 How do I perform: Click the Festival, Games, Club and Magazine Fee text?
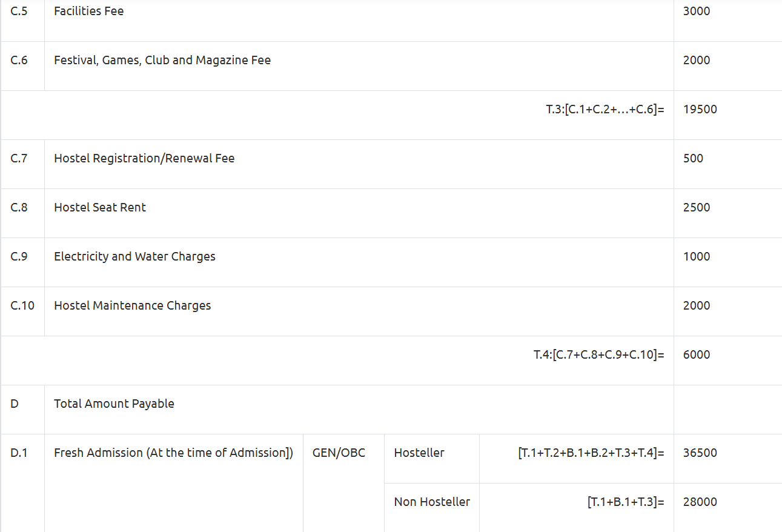[162, 60]
